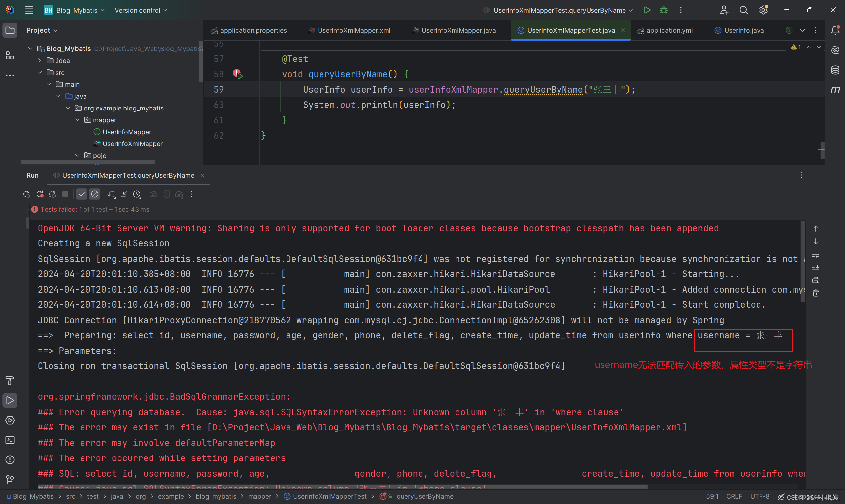Open Blog_Mybatis project dropdown

[74, 10]
